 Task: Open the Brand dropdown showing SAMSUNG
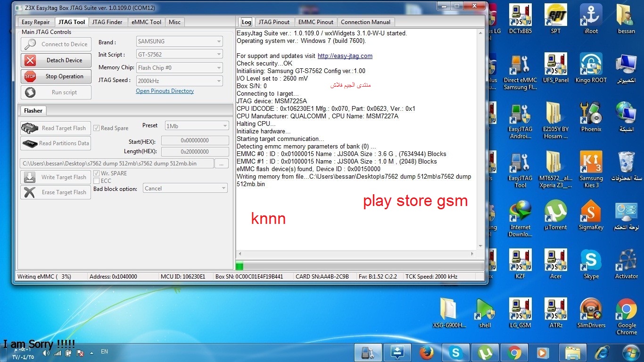click(179, 41)
